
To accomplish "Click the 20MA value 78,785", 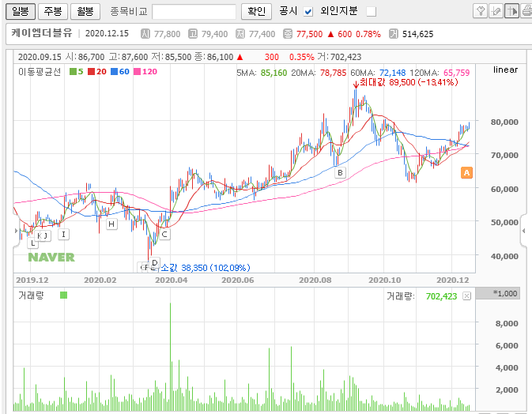I will click(333, 73).
